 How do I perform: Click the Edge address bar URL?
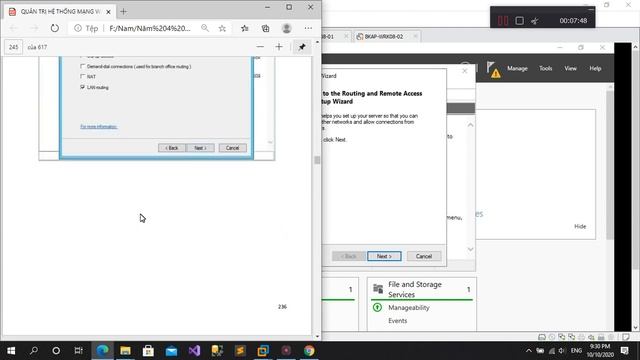[x=150, y=28]
